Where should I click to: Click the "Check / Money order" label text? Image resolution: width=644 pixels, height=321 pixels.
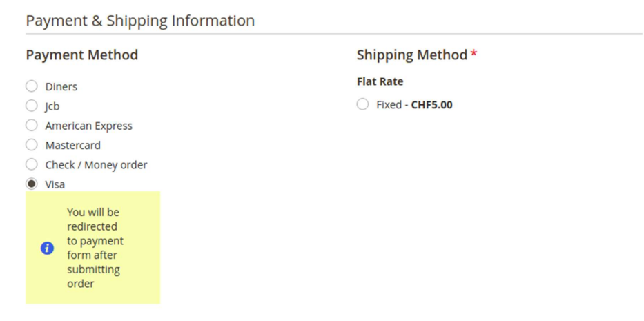pyautogui.click(x=96, y=165)
